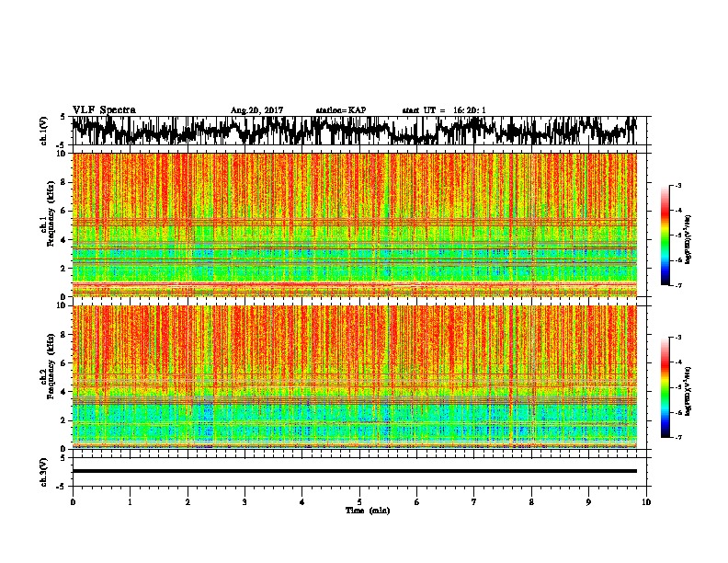Viewport: 728px width, 563px height.
Task: Click the '-7' label on ch.2 color scale
Action: click(677, 438)
